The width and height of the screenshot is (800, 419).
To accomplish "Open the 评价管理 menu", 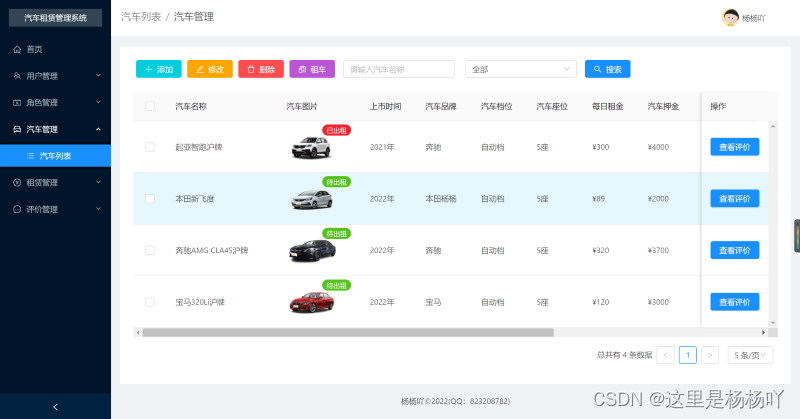I will pos(55,209).
